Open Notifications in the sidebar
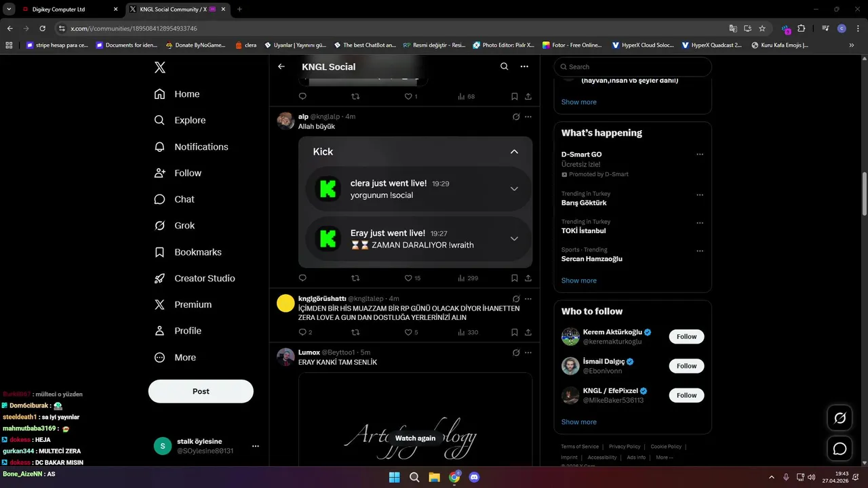This screenshot has height=488, width=868. [x=191, y=146]
